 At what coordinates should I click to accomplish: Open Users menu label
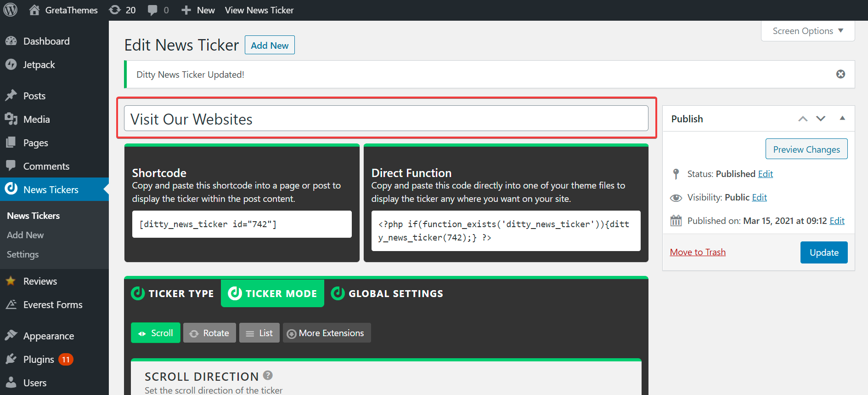[35, 383]
